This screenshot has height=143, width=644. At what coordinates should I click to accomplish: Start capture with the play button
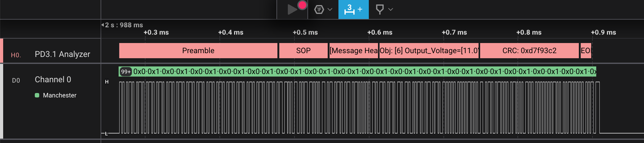point(292,9)
